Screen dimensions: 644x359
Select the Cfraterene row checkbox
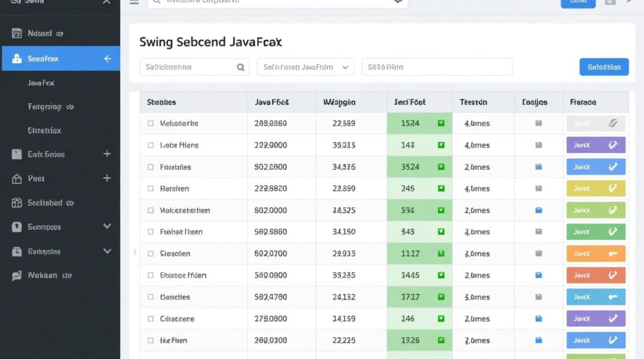point(150,319)
